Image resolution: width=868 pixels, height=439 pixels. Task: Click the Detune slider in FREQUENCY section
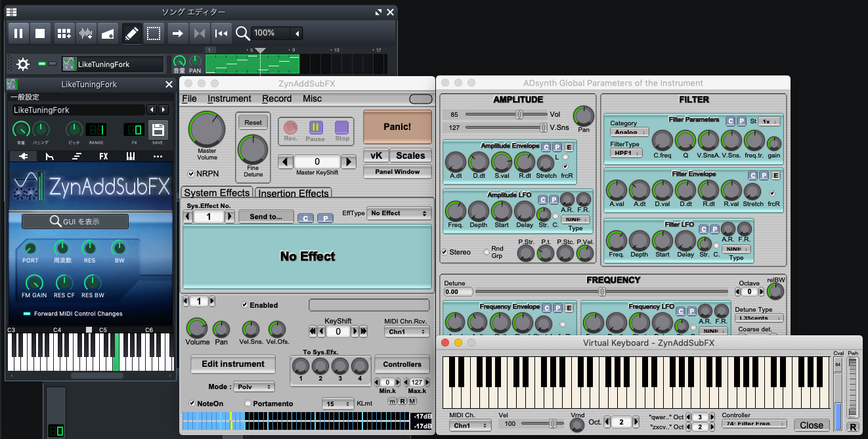coord(603,291)
